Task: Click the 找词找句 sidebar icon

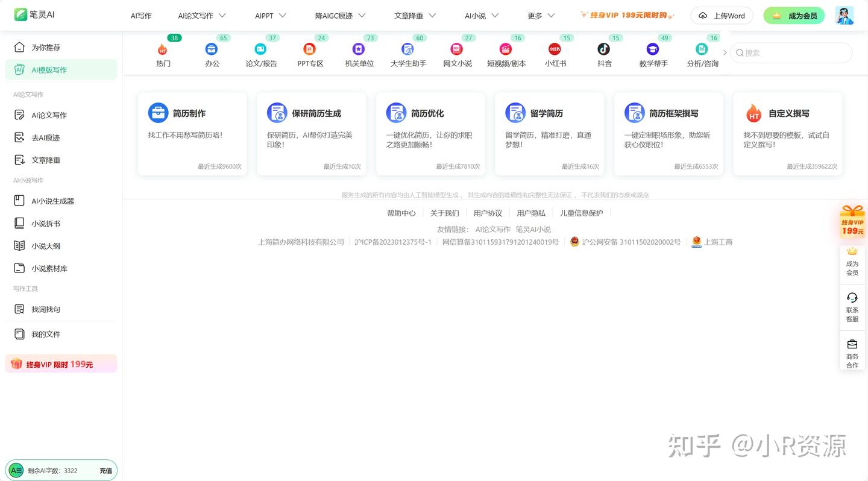Action: pos(19,309)
